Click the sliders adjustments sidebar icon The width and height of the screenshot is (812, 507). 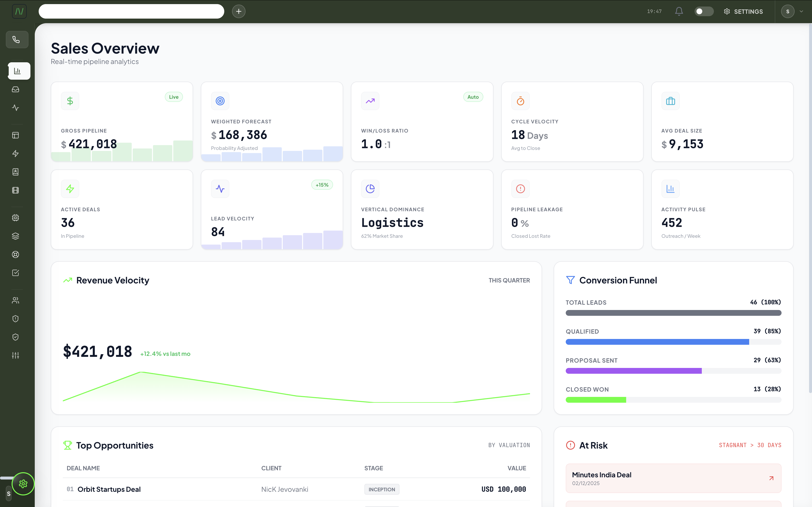point(15,355)
